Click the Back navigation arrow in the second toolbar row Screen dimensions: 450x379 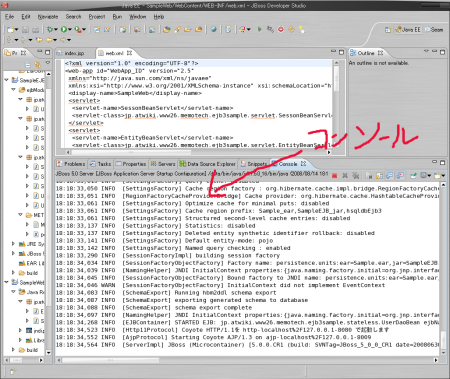tap(49, 40)
